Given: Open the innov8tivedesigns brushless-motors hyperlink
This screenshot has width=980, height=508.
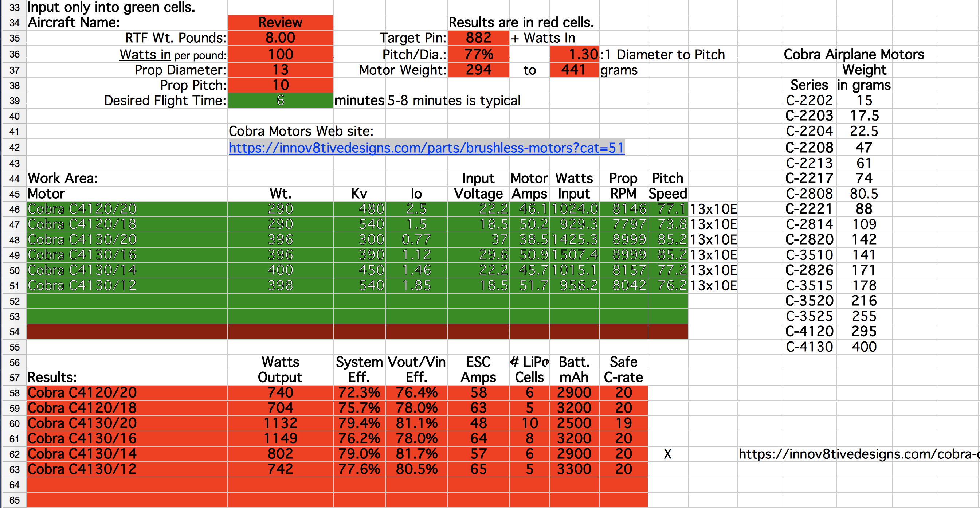Looking at the screenshot, I should [427, 148].
